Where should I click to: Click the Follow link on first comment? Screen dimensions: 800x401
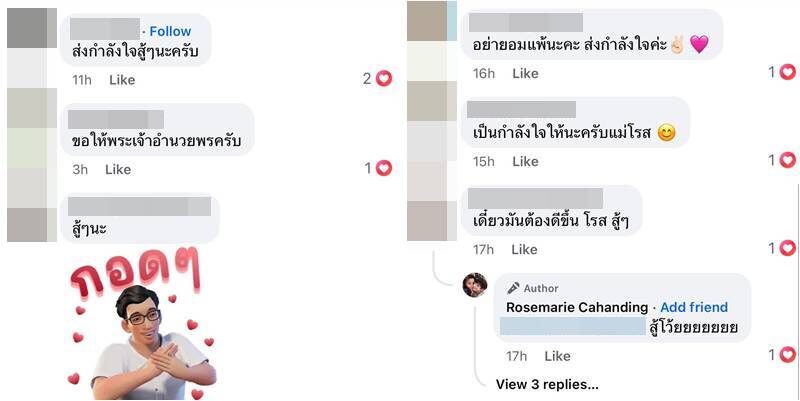[x=170, y=31]
